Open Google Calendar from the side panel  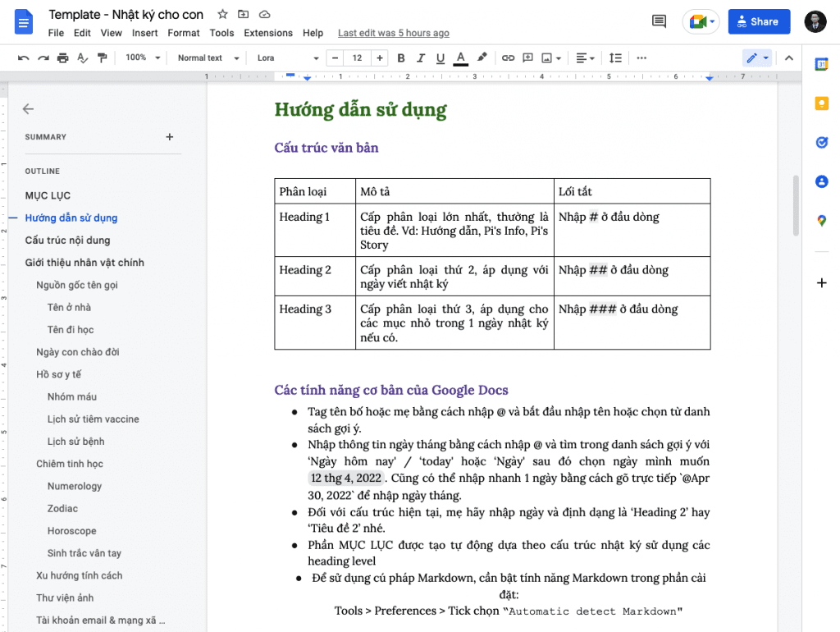coord(822,62)
